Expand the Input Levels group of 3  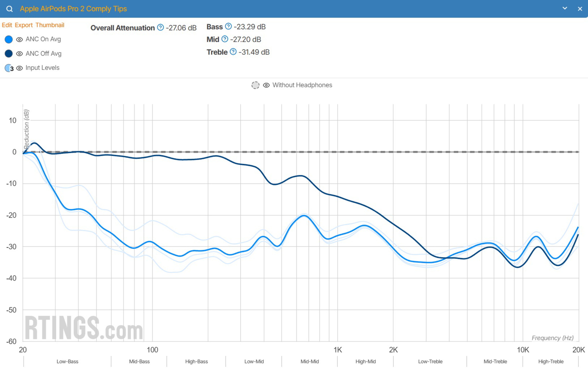(9, 68)
